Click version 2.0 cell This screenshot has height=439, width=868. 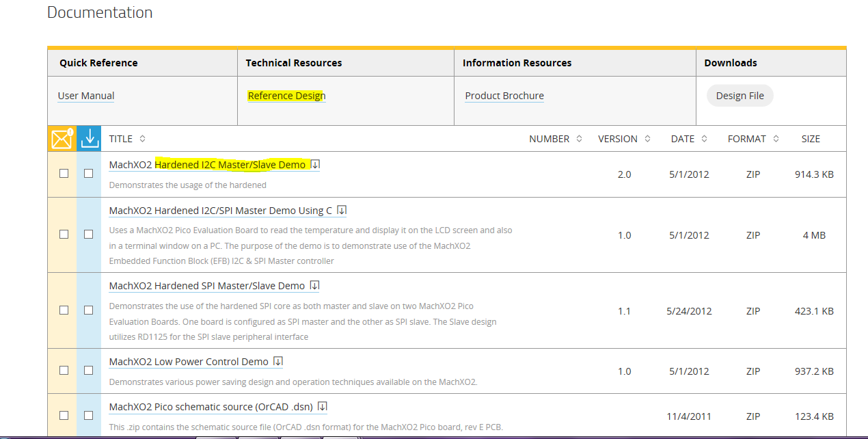point(624,174)
